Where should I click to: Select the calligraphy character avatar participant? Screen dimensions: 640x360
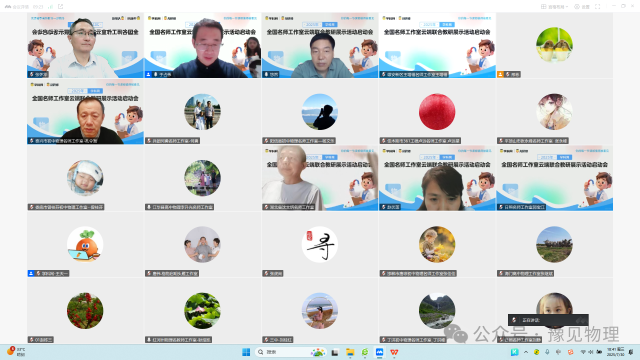pos(320,244)
